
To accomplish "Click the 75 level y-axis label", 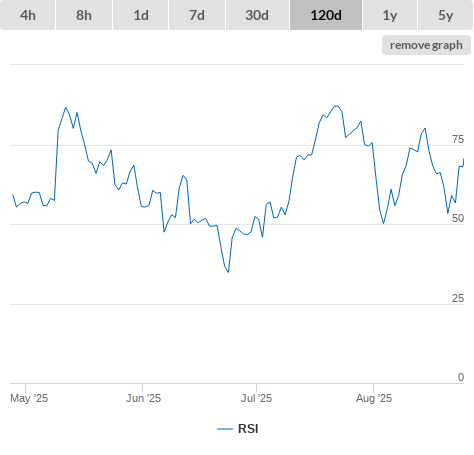I will point(458,139).
